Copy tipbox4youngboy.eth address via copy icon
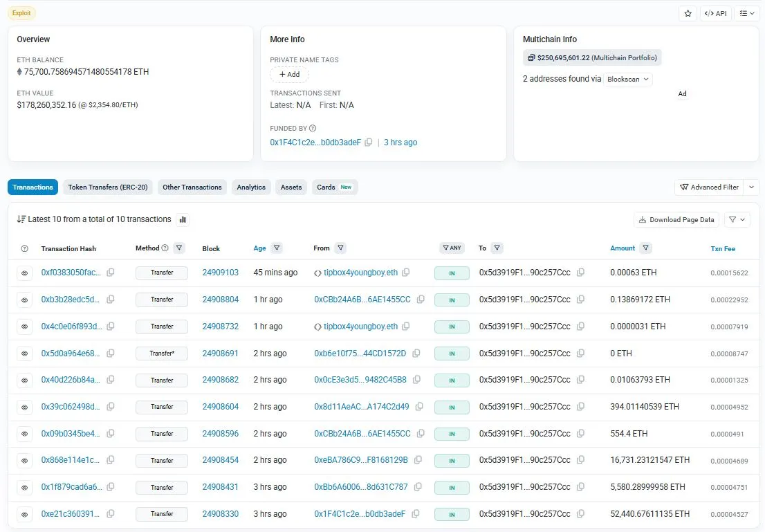This screenshot has width=765, height=532. point(406,272)
